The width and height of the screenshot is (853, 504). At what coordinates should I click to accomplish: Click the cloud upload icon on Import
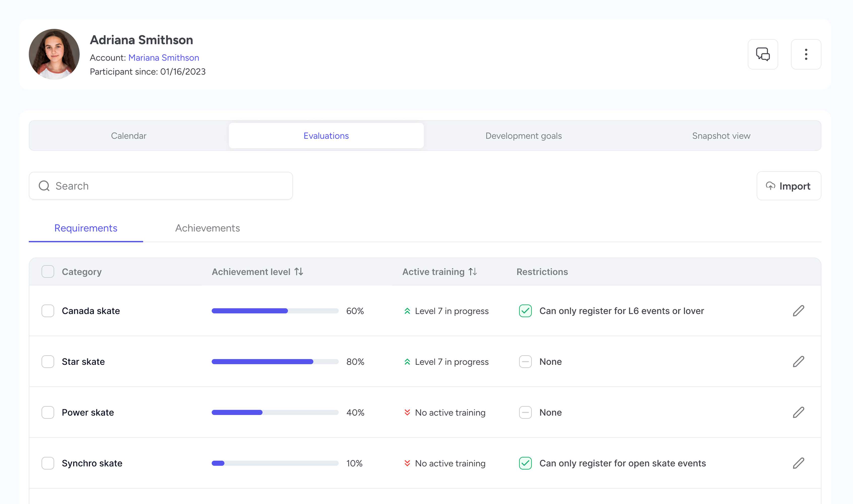click(x=771, y=186)
